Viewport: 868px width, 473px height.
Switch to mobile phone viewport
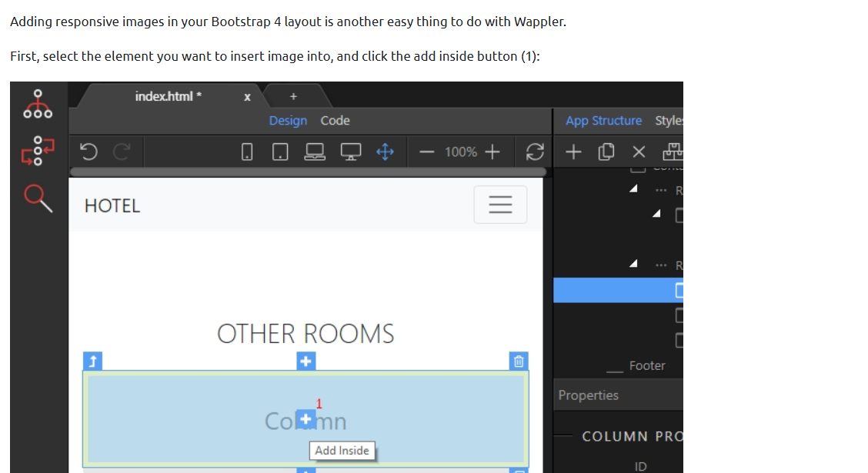pos(247,152)
